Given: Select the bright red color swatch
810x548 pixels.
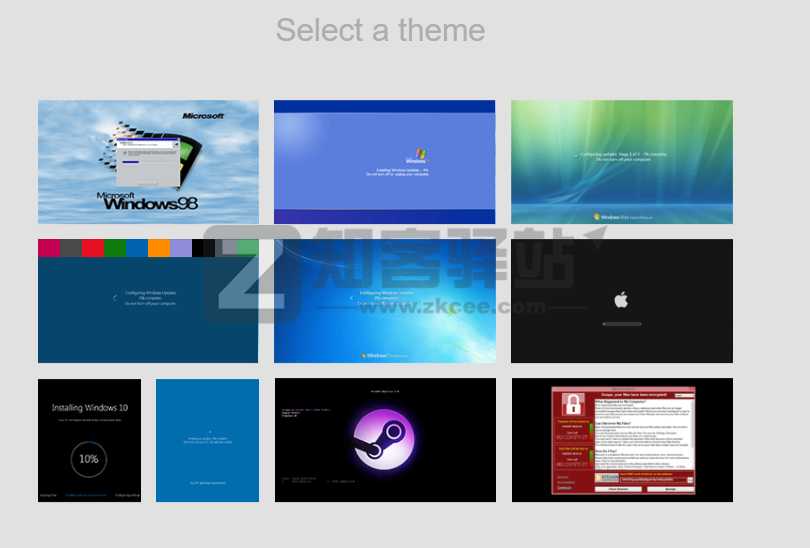Looking at the screenshot, I should (x=93, y=248).
